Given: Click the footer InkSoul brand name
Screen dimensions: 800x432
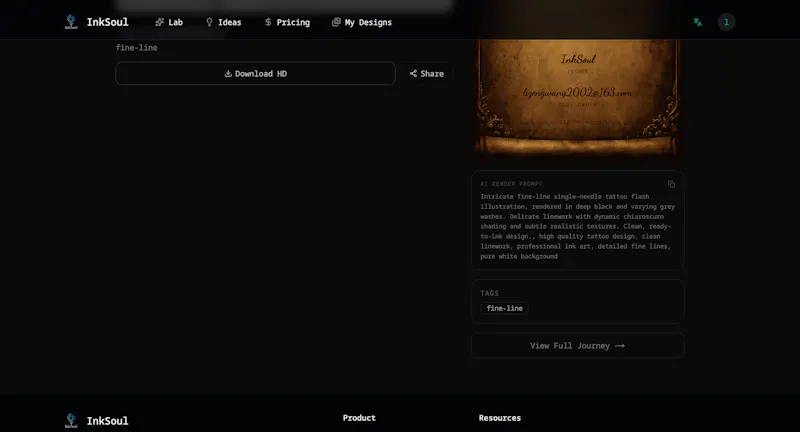Looking at the screenshot, I should coord(107,421).
